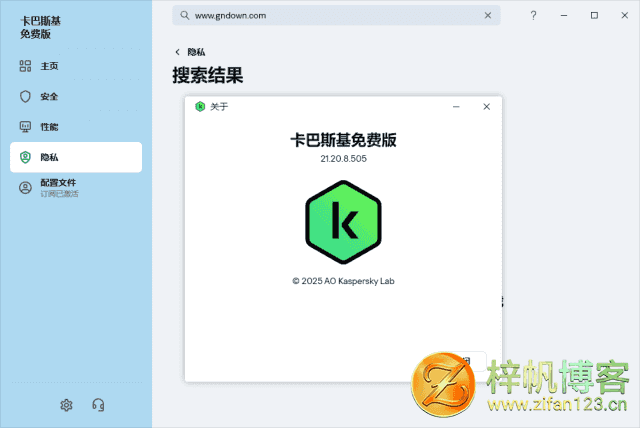640x428 pixels.
Task: Clear the search field text
Action: 488,16
